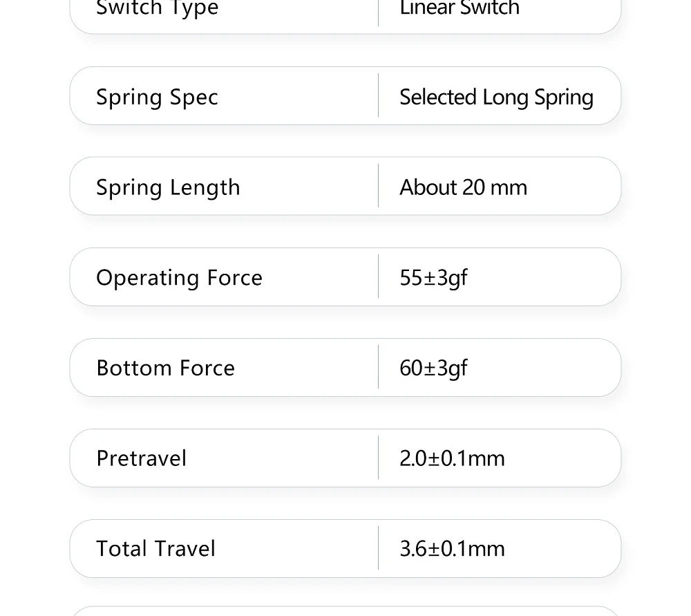This screenshot has width=691, height=616.
Task: Click the "Operating Force" label
Action: 179,278
